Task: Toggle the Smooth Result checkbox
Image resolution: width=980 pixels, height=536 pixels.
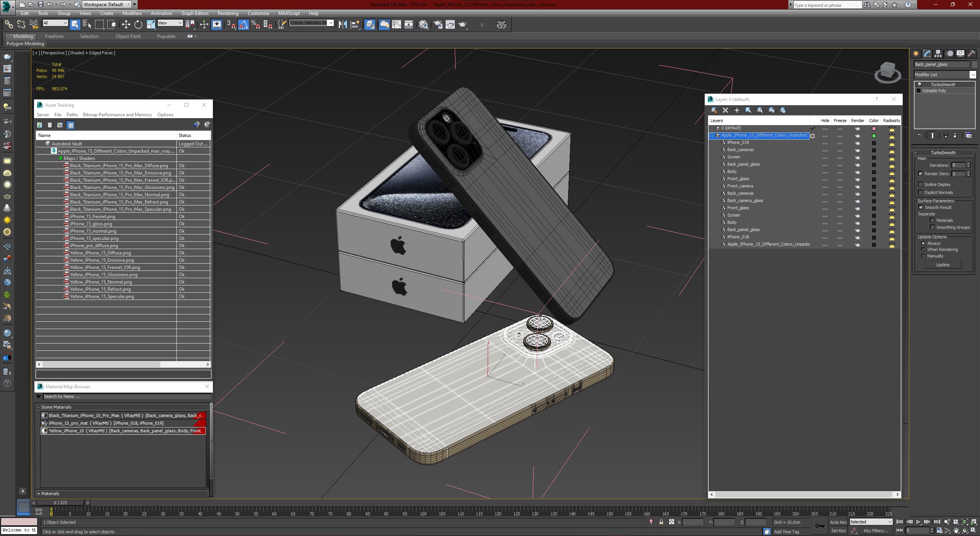Action: 921,207
